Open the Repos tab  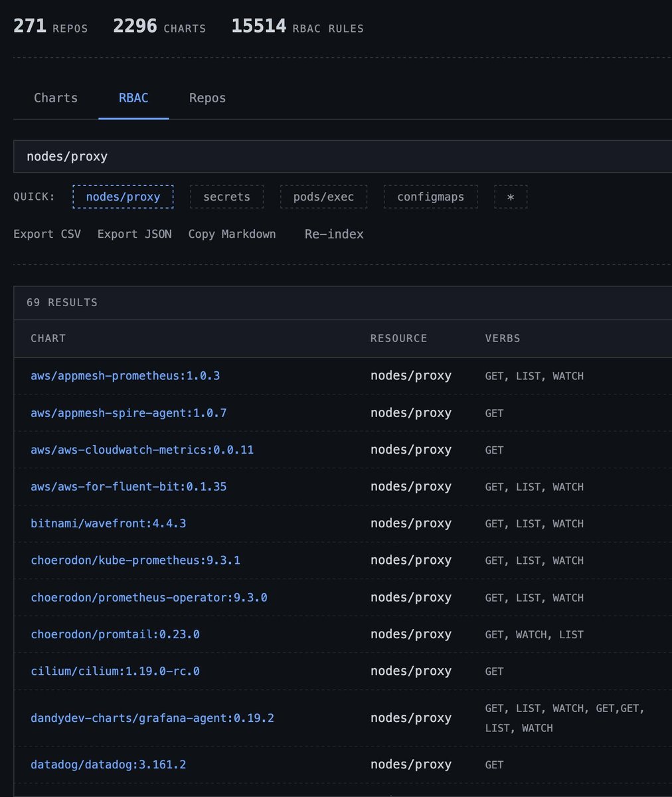click(207, 98)
